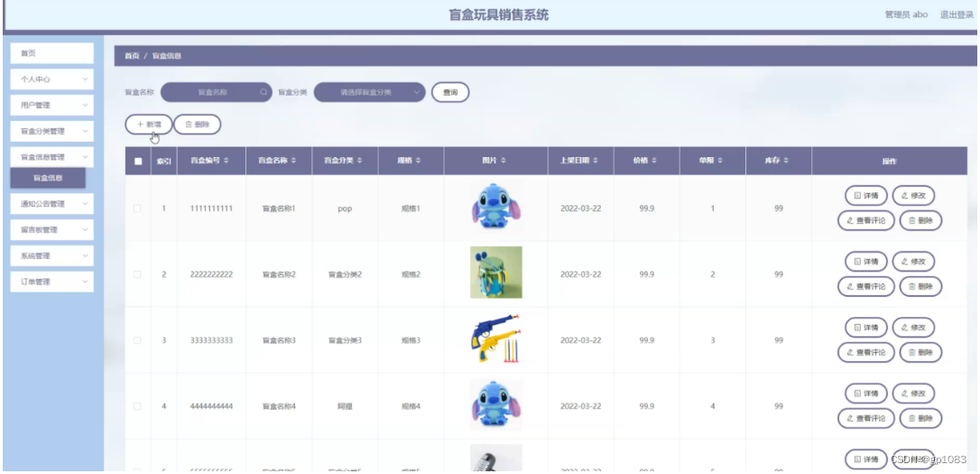
Task: Open 查看评论 for row 盲盒名称4
Action: pos(865,418)
